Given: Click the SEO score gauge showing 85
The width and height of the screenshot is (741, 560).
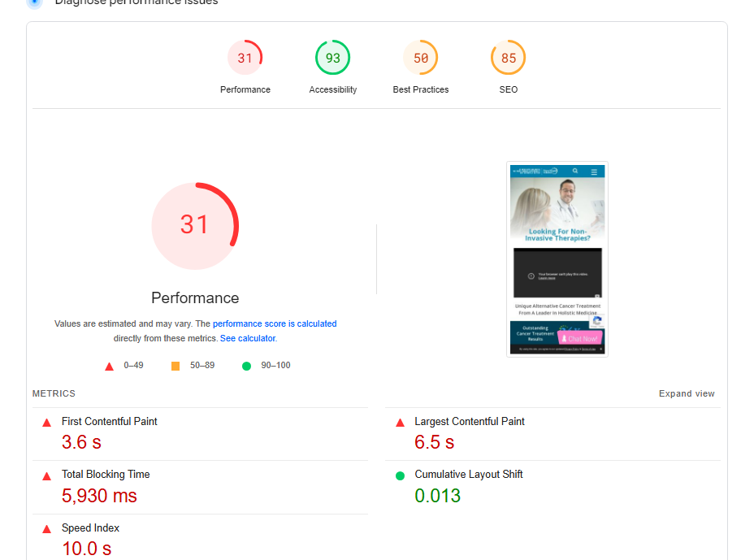Looking at the screenshot, I should click(509, 58).
